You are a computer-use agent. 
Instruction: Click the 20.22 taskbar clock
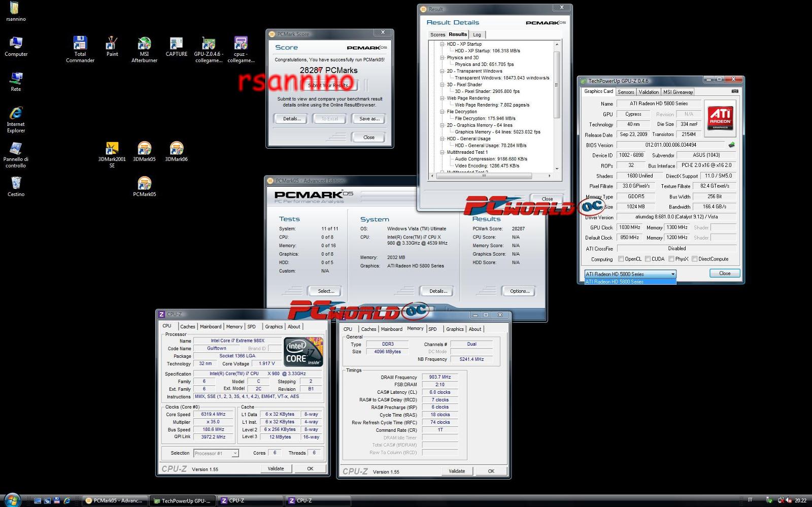[x=801, y=500]
